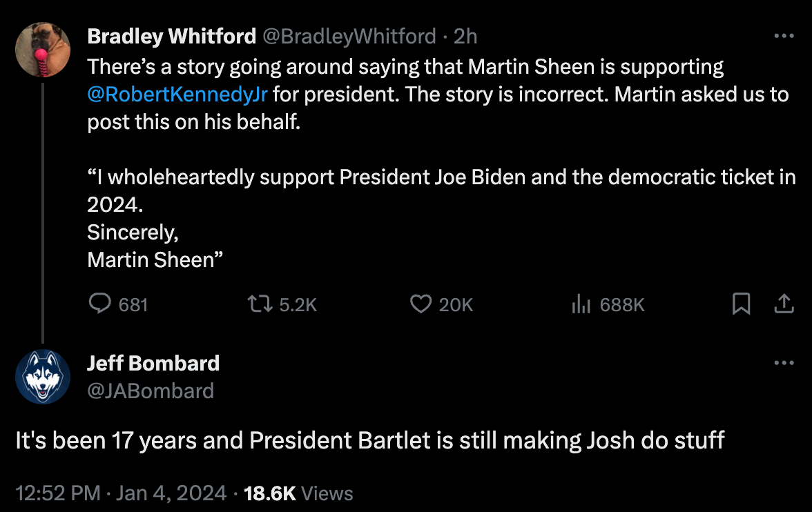The width and height of the screenshot is (812, 512).
Task: Open more options on Jeff Bombard's tweet
Action: [784, 364]
